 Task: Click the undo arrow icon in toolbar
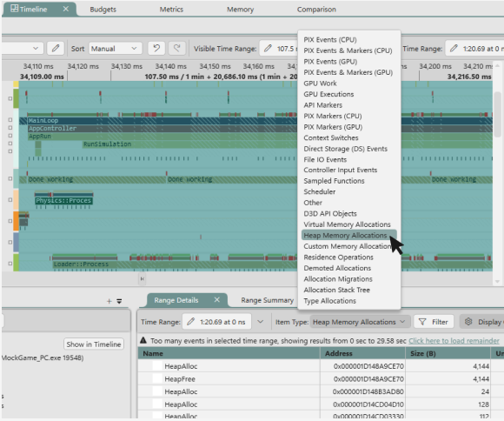click(x=156, y=49)
